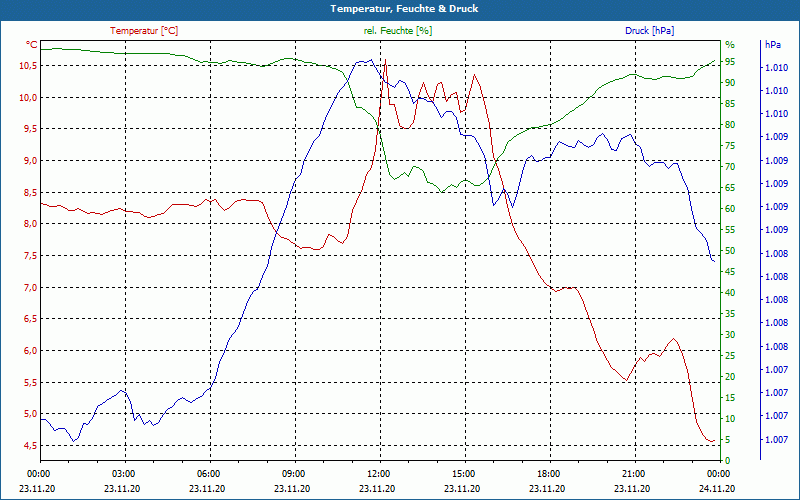Image resolution: width=800 pixels, height=500 pixels.
Task: Click the hPa unit above pressure axis
Action: click(x=772, y=45)
